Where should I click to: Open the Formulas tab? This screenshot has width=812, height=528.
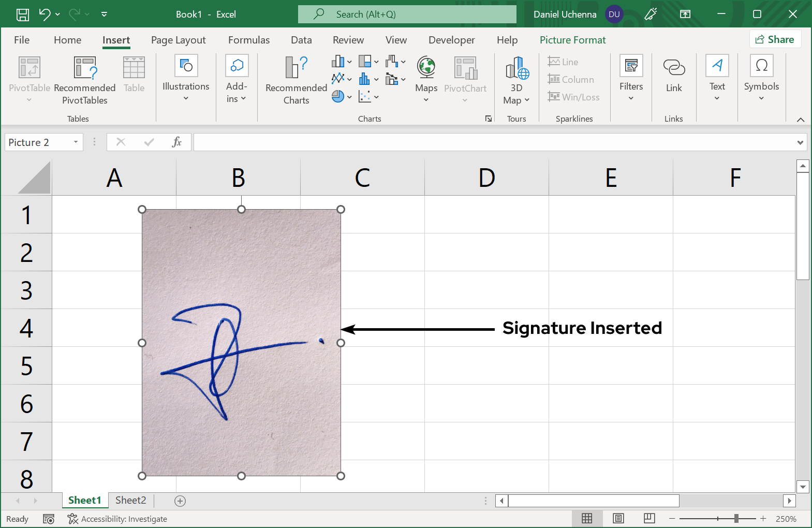pyautogui.click(x=249, y=40)
